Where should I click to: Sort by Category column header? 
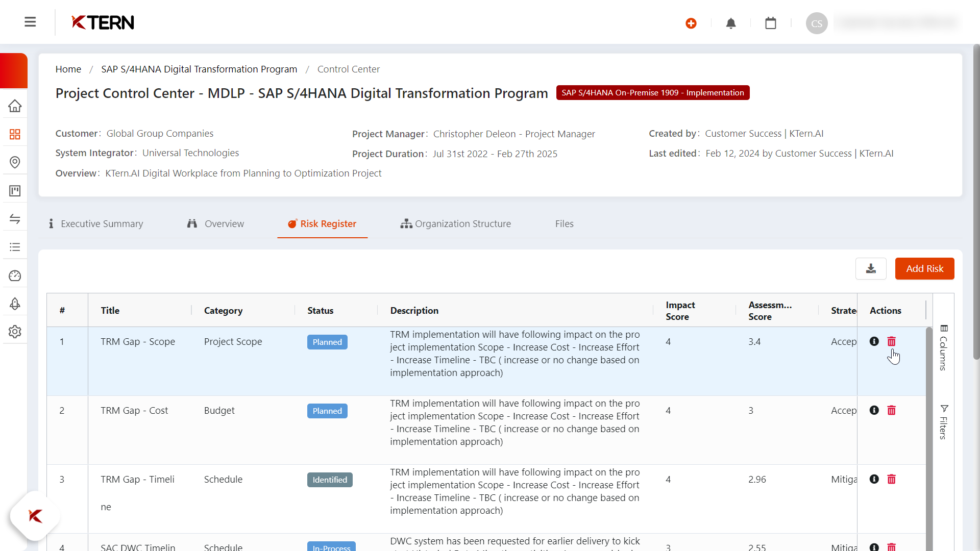pyautogui.click(x=223, y=311)
